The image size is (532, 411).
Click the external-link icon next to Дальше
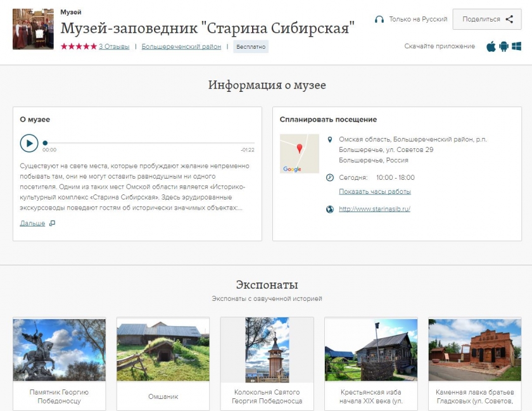pos(52,224)
